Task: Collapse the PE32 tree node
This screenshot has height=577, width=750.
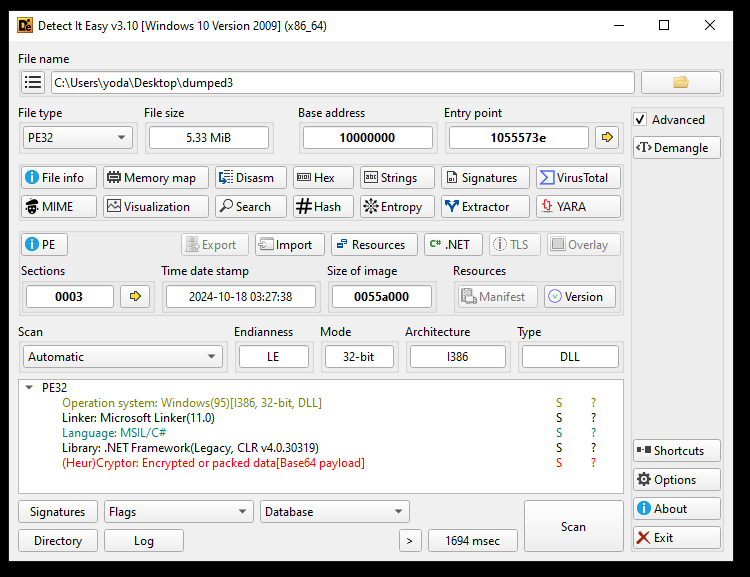Action: point(29,388)
